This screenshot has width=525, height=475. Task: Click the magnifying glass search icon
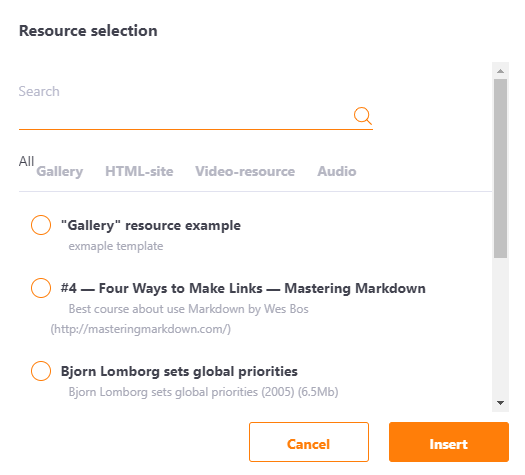pyautogui.click(x=363, y=116)
